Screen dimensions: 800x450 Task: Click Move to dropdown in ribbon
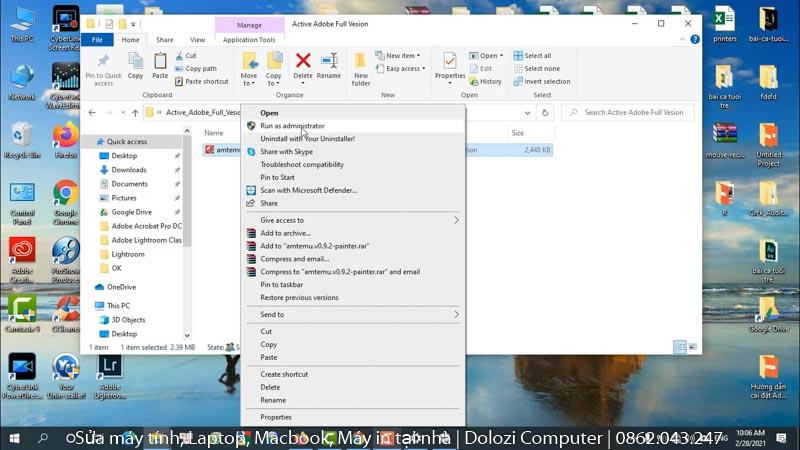[x=249, y=65]
